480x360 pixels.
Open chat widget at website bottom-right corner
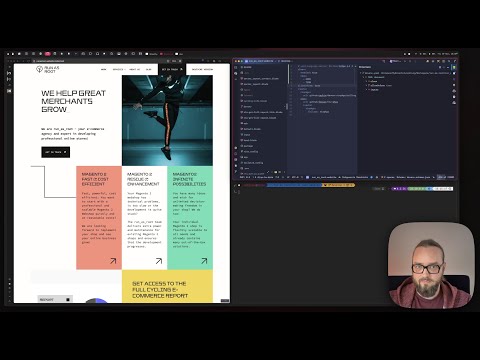[x=225, y=300]
